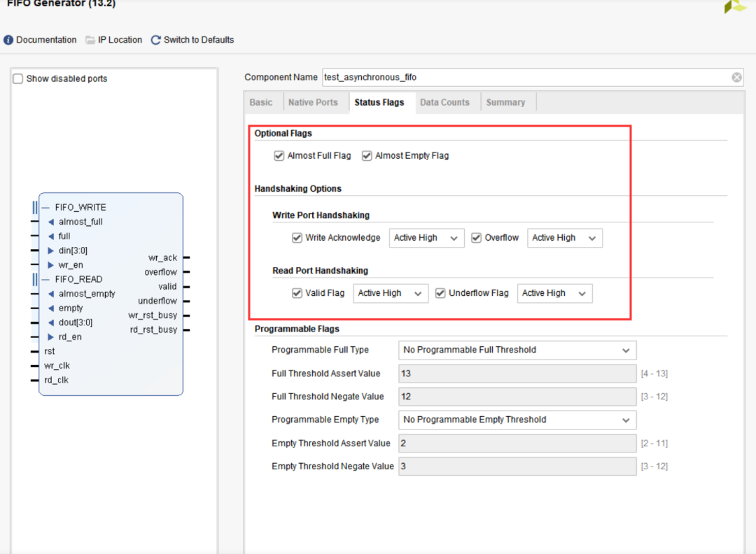Open the Data Counts tab
The height and width of the screenshot is (554, 756).
point(444,102)
